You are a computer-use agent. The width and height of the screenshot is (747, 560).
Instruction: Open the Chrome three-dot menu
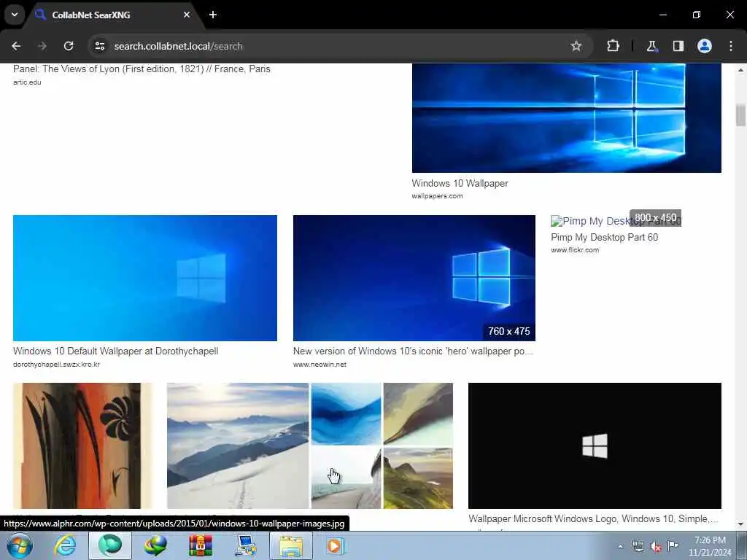(x=731, y=46)
